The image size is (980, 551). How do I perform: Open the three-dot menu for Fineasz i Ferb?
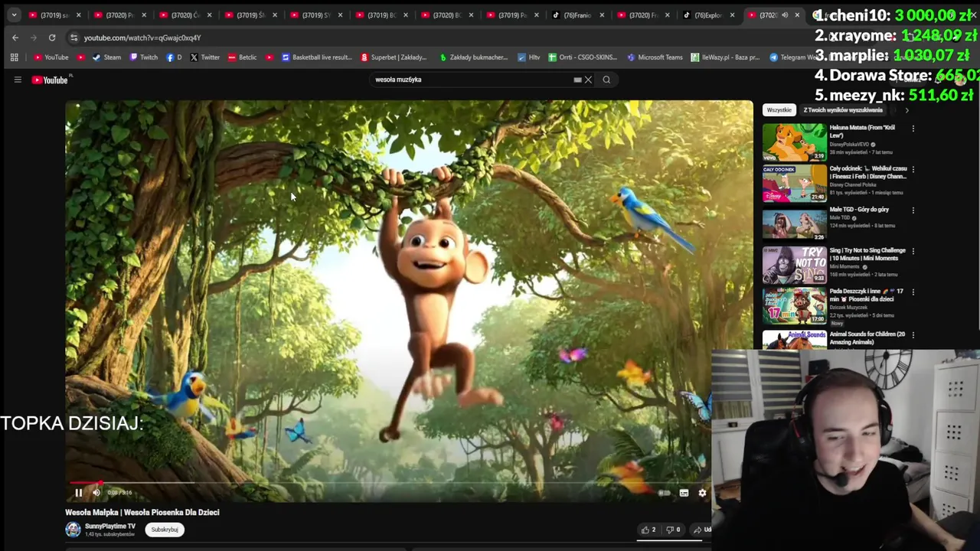(x=913, y=169)
